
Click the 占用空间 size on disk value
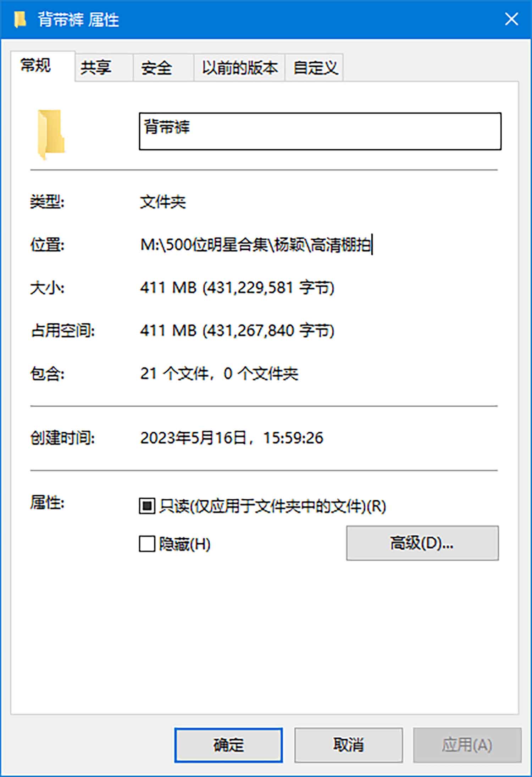coord(237,331)
